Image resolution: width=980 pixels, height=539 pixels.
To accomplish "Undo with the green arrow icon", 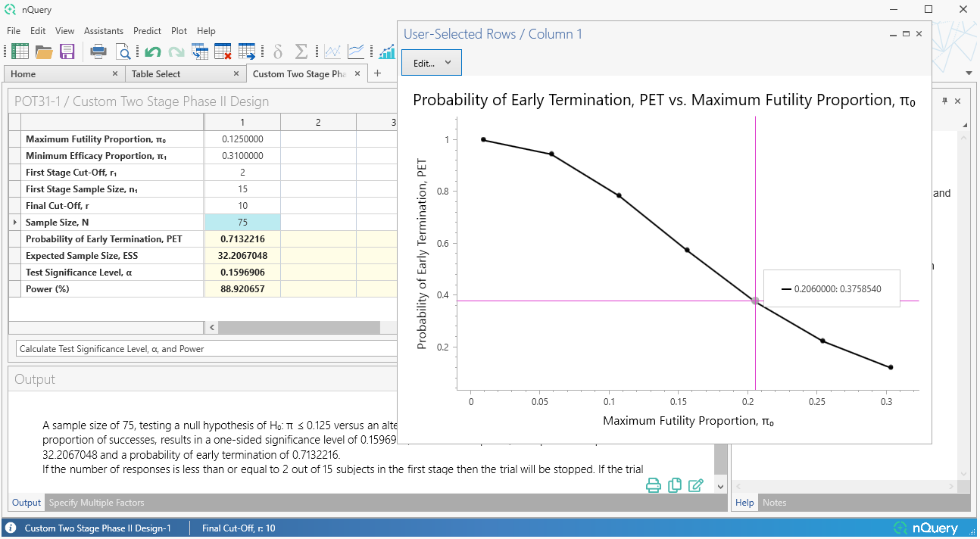I will pos(153,51).
